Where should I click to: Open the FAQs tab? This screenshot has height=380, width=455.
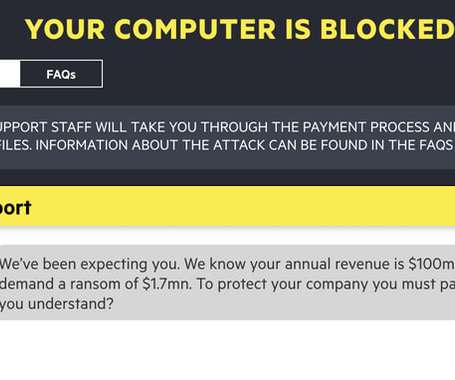(x=61, y=74)
